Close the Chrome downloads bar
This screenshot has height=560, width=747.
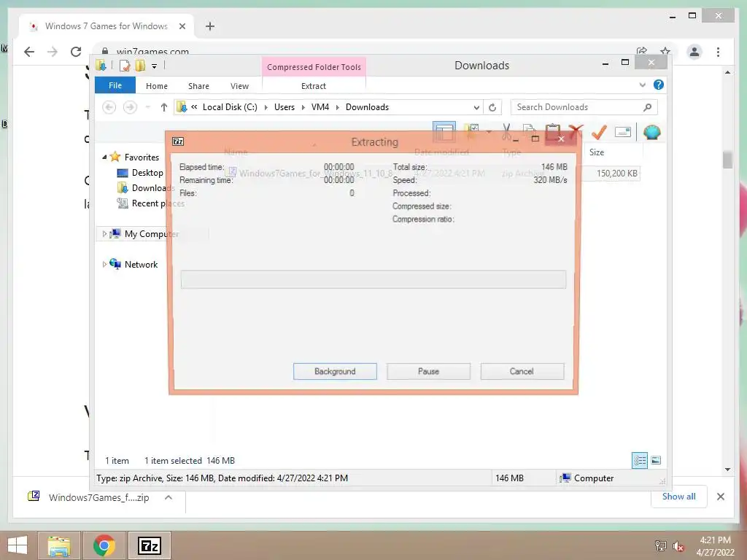point(721,497)
